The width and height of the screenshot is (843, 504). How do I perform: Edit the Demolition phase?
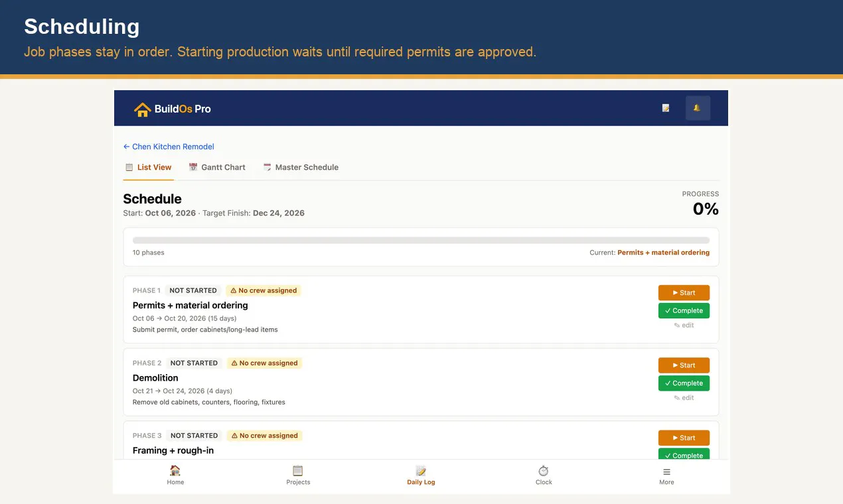click(x=684, y=398)
